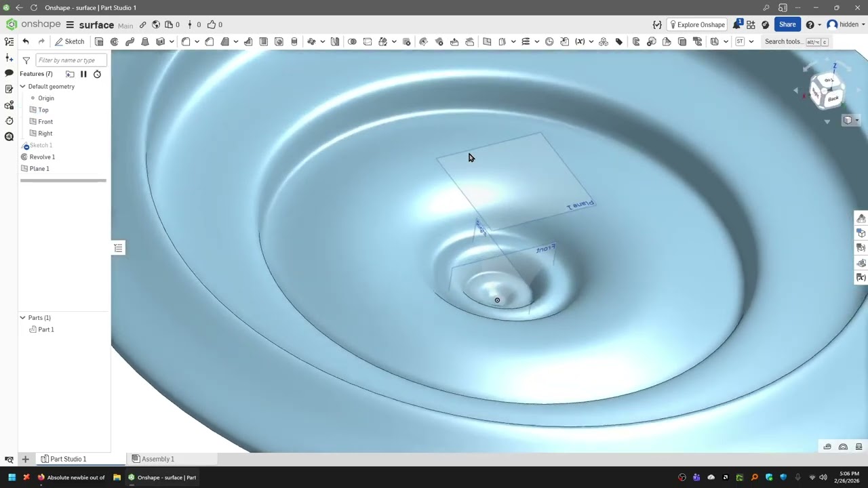Click the Filter by name or type field

tap(71, 60)
